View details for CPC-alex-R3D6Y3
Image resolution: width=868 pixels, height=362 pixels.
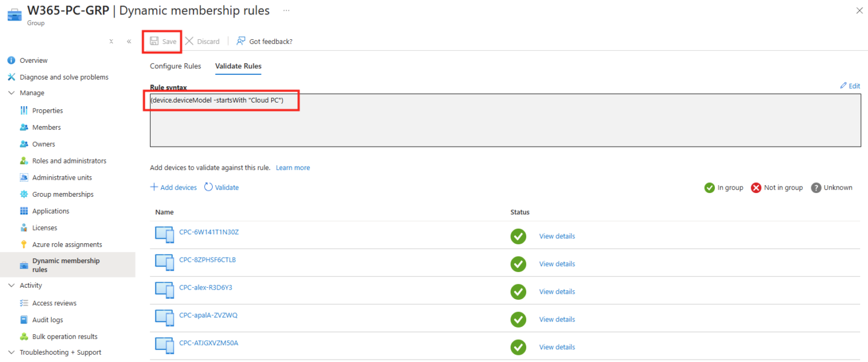point(556,292)
